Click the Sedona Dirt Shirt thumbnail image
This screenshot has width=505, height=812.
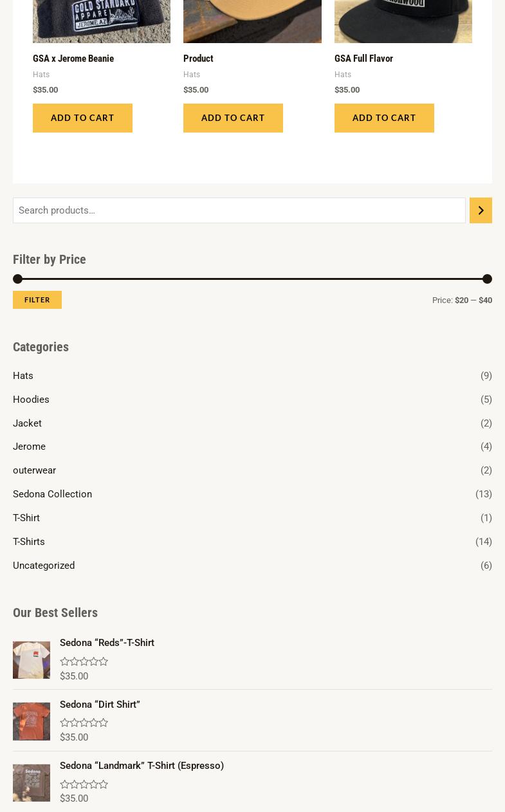pos(32,721)
